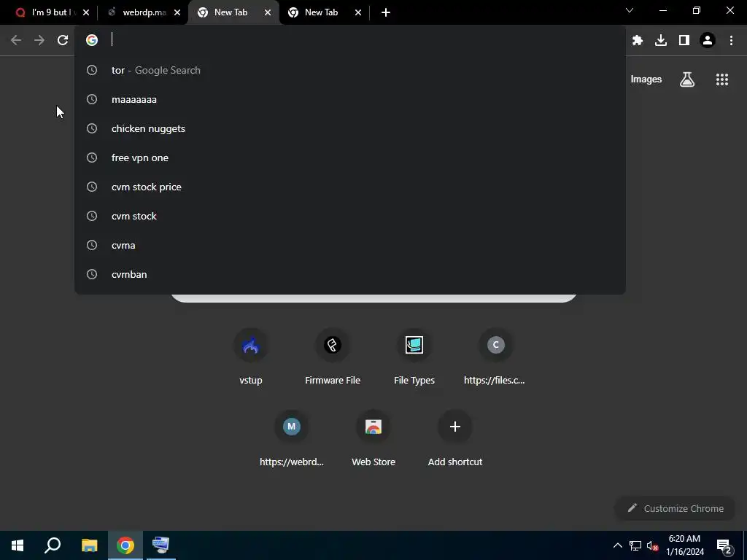
Task: Select "chicken nuggets" suggestion
Action: tap(350, 128)
